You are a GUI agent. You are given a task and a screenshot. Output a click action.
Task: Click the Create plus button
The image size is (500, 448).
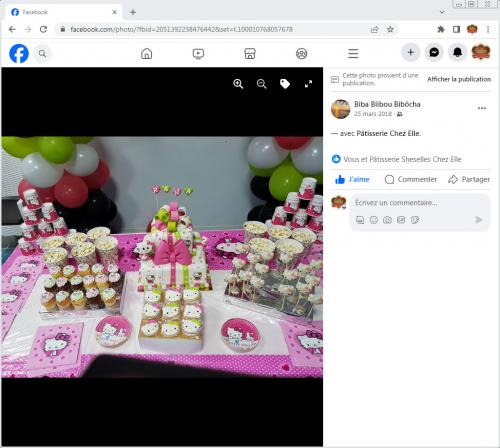point(411,52)
